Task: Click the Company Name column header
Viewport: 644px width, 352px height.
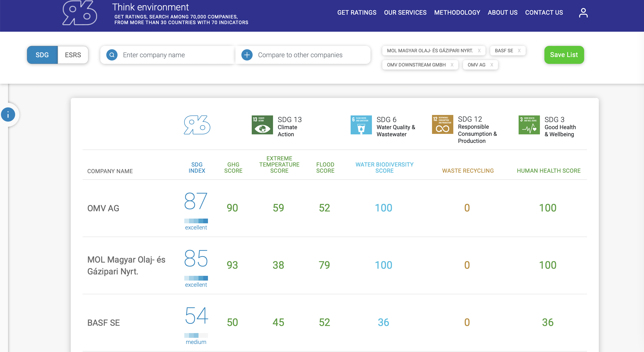Action: tap(110, 171)
